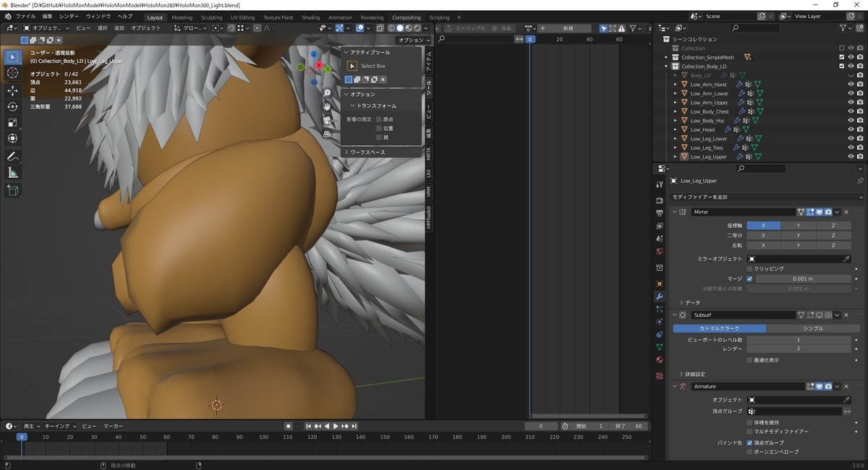
Task: Open the Modifier properties wrench tab
Action: (x=659, y=296)
